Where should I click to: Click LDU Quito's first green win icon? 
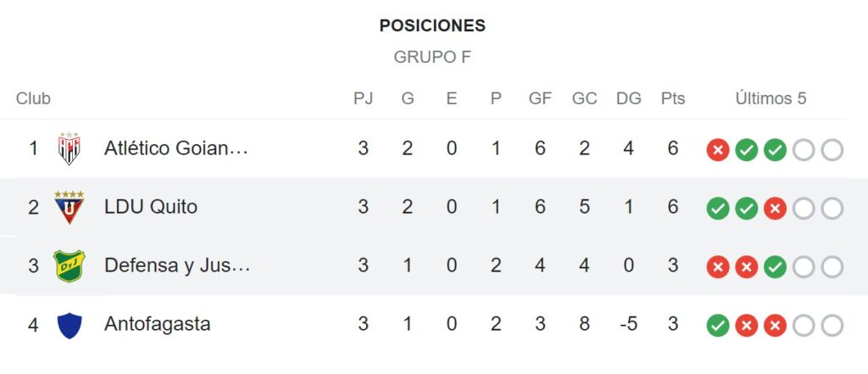[717, 209]
